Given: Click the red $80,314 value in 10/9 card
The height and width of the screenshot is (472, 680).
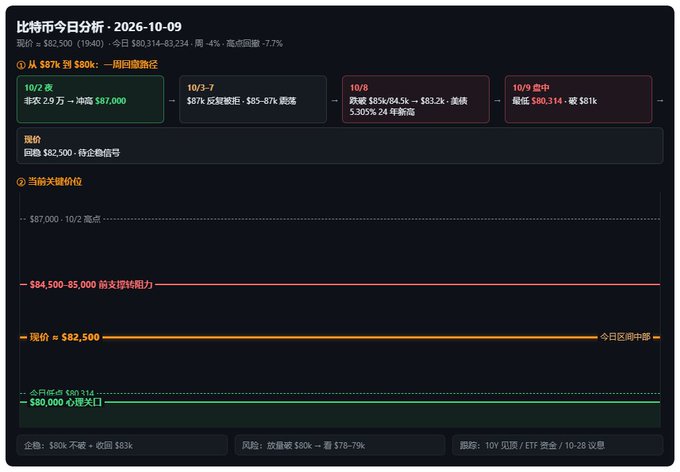Looking at the screenshot, I should (x=546, y=101).
